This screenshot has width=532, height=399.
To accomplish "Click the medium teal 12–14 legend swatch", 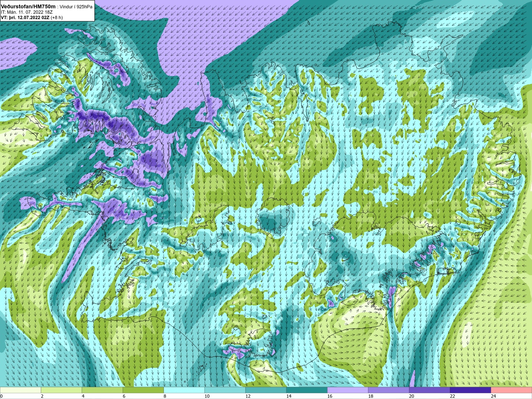I will pos(266,390).
